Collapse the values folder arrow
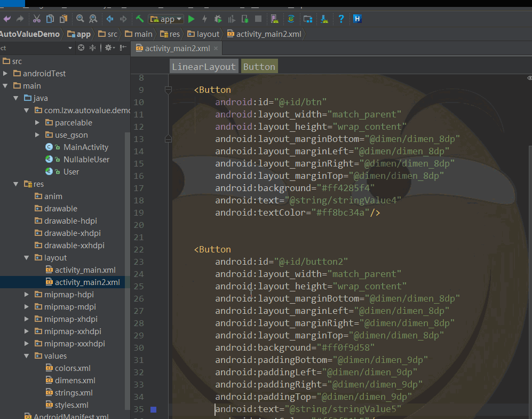Viewport: 532px width, 419px height. [x=27, y=356]
